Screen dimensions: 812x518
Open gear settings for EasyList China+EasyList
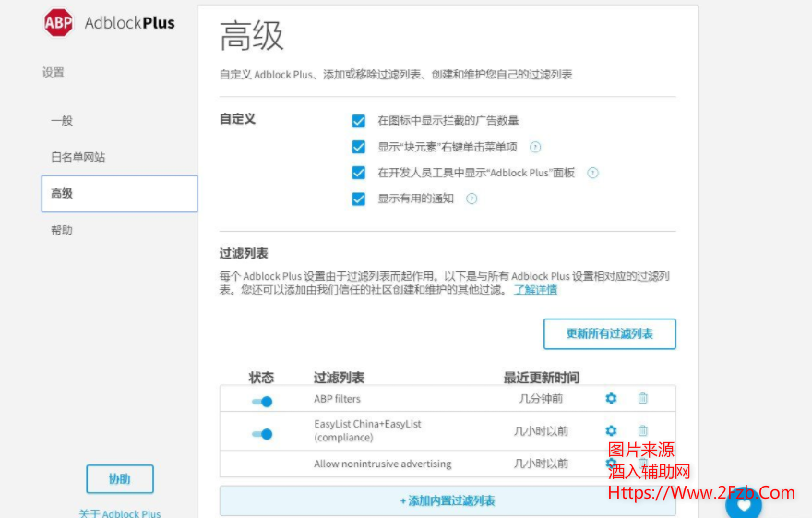click(611, 430)
